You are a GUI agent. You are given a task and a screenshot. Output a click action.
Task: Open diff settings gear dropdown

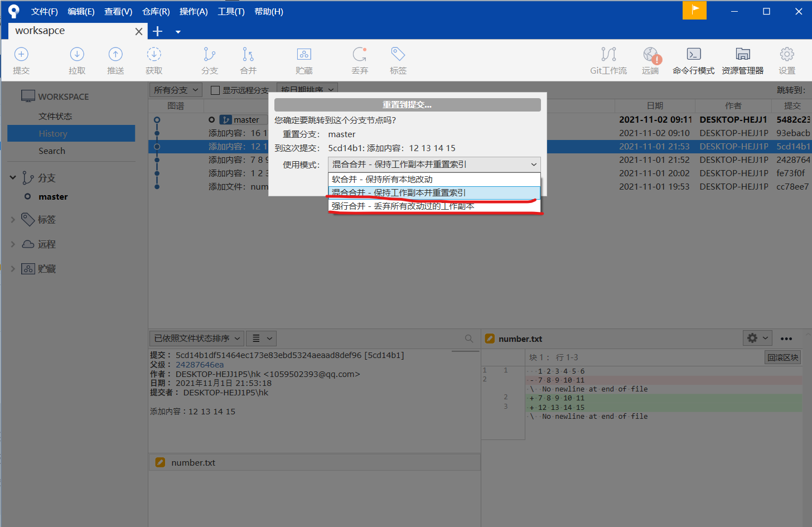757,338
